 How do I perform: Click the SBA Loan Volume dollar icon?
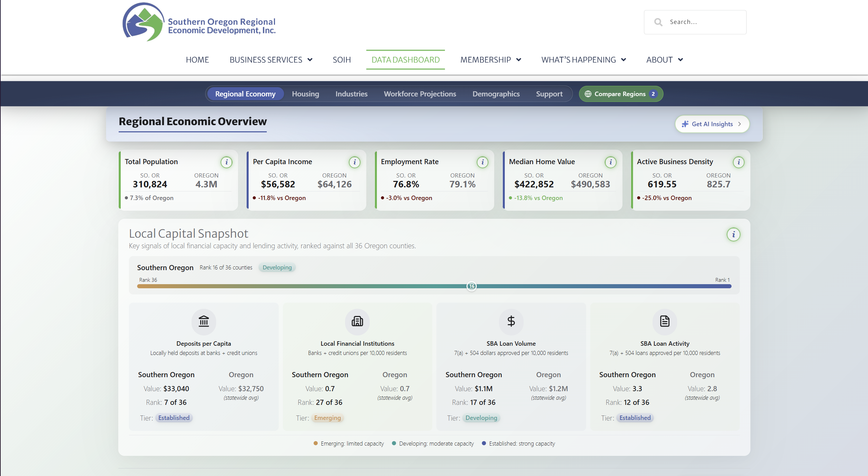click(511, 321)
